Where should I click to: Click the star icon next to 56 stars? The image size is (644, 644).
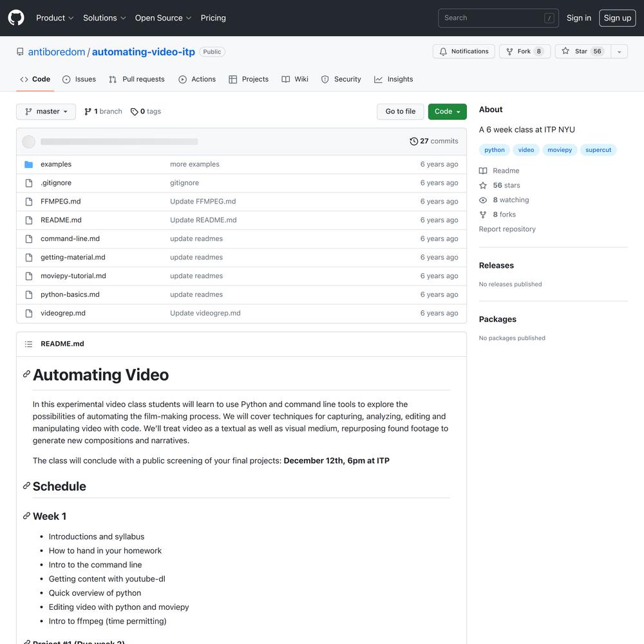(x=483, y=185)
